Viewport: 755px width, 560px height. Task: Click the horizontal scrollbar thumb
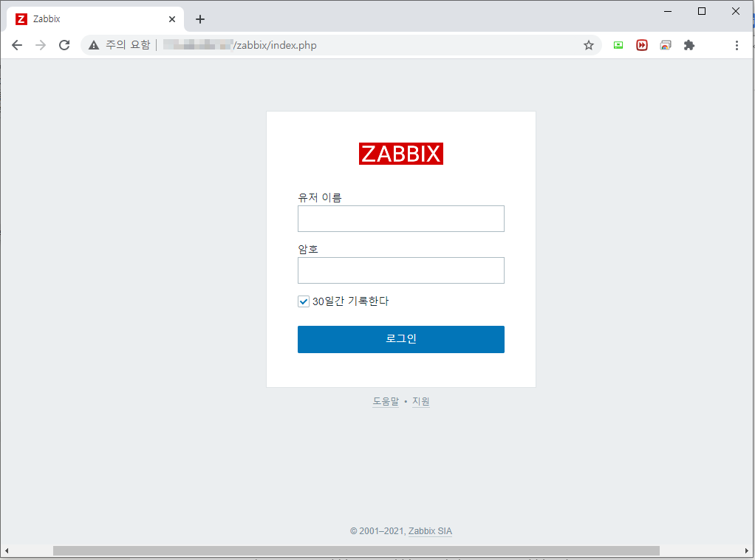356,550
